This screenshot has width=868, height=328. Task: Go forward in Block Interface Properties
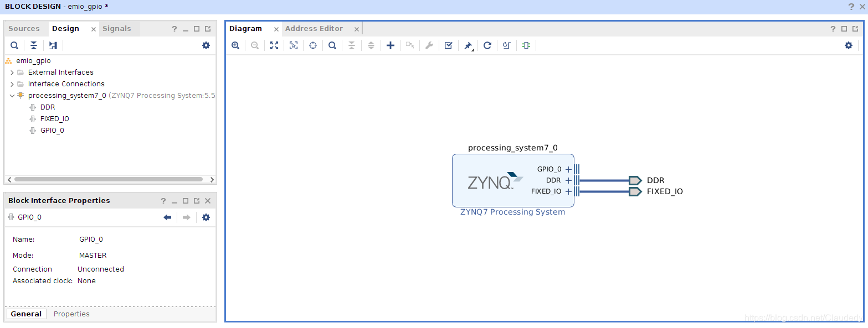point(187,217)
